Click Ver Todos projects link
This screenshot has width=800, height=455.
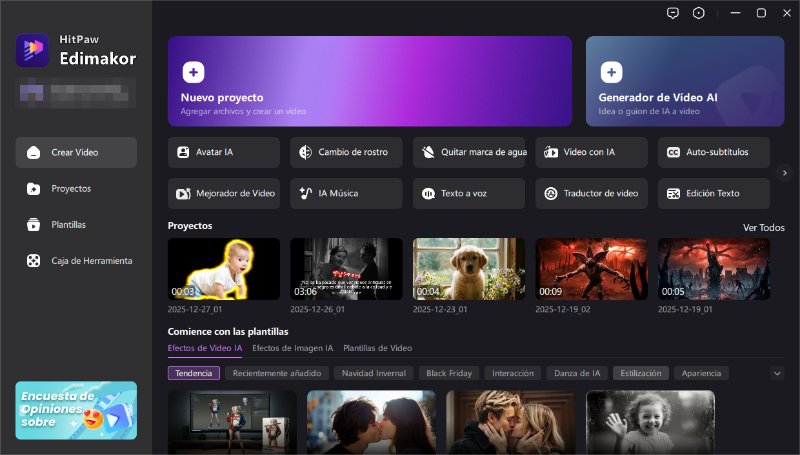[763, 227]
